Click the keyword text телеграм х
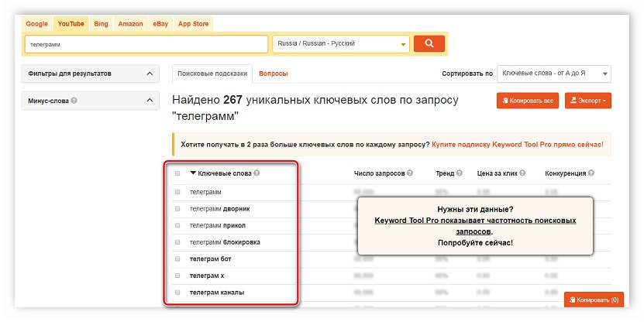 pos(207,276)
